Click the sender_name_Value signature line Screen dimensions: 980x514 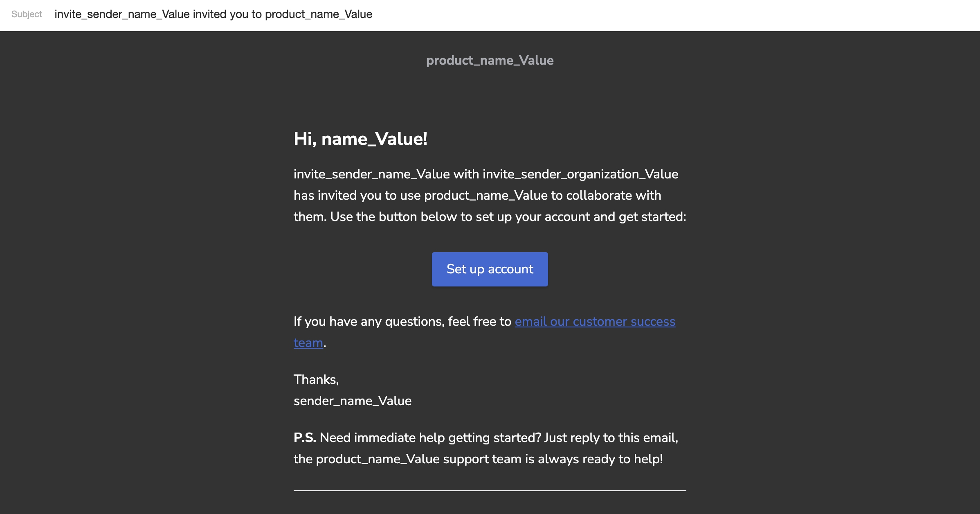pyautogui.click(x=353, y=401)
